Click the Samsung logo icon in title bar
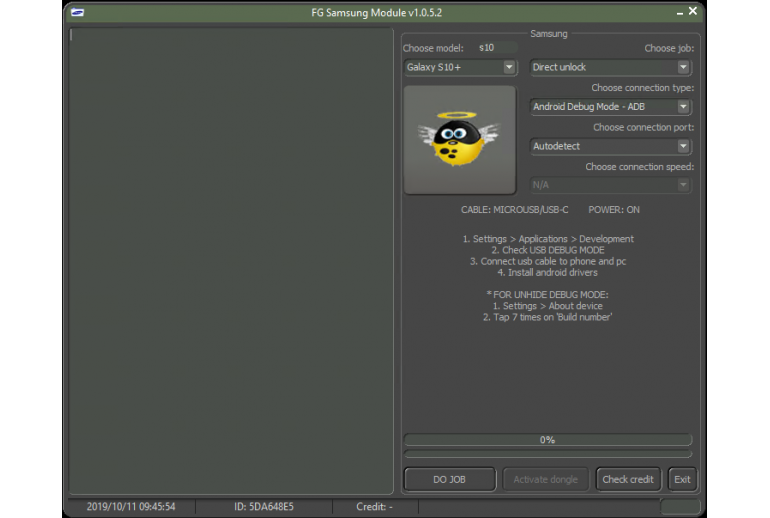The width and height of the screenshot is (770, 518). [x=78, y=12]
